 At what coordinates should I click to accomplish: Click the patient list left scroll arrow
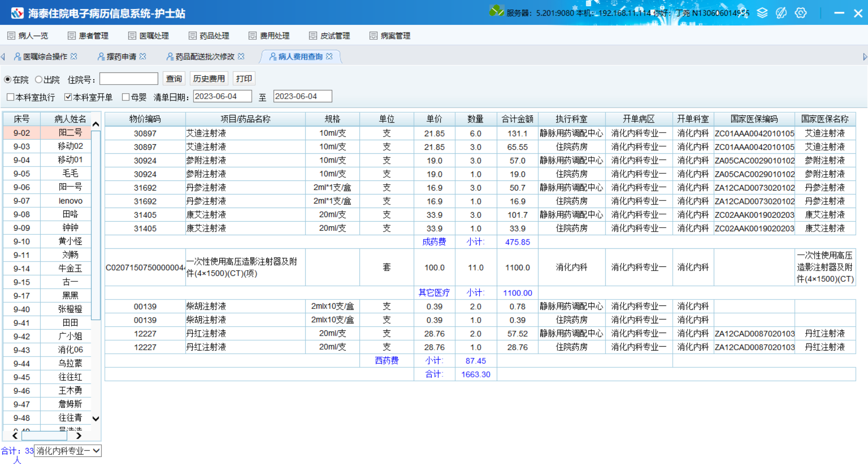15,436
